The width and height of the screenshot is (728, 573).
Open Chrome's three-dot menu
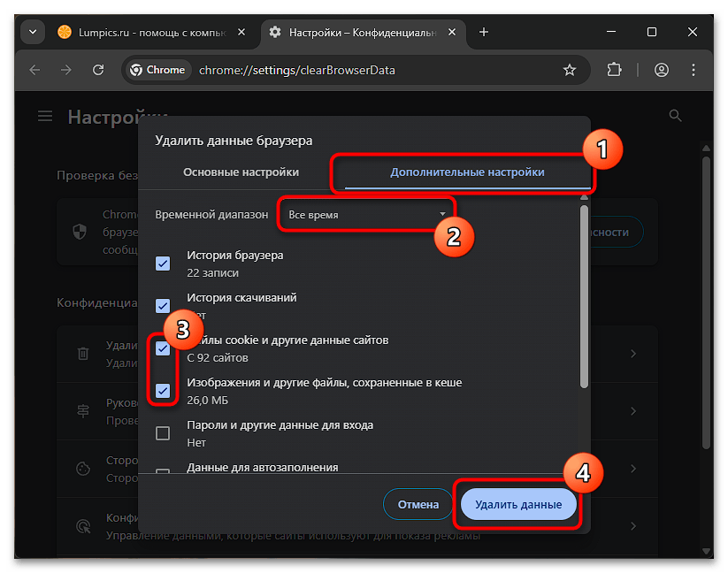click(x=696, y=70)
